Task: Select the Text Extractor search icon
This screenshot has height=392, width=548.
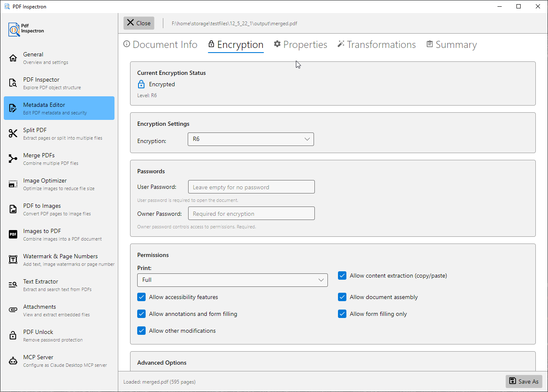Action: (13, 285)
